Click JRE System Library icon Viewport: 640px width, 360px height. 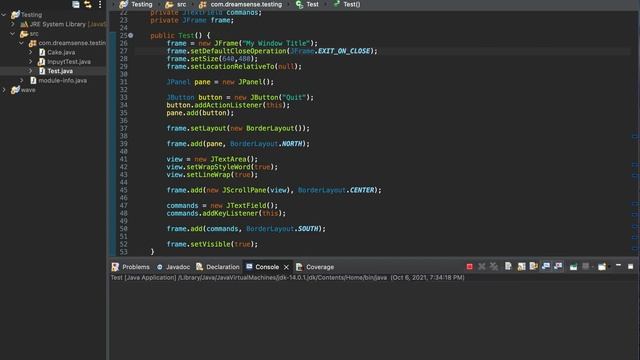tap(24, 24)
